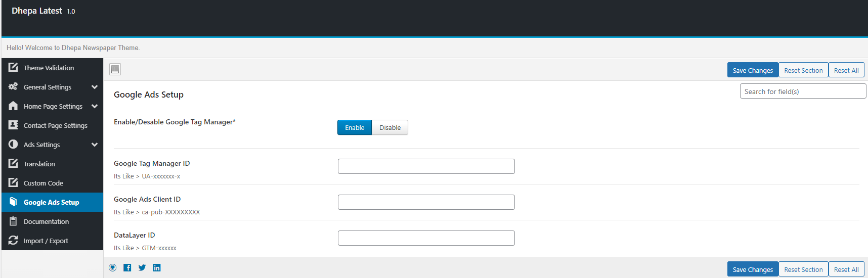868x278 pixels.
Task: Click the Translation edit icon
Action: click(13, 163)
